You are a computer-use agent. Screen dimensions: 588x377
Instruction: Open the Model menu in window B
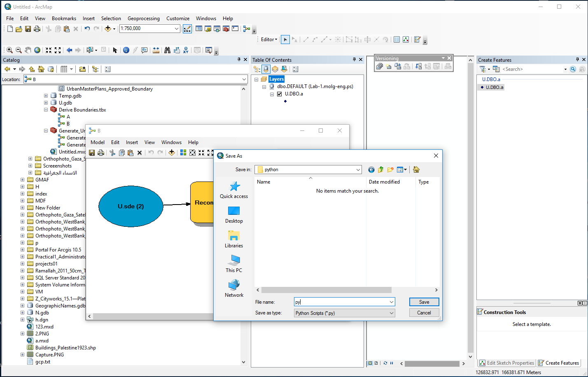pos(98,142)
